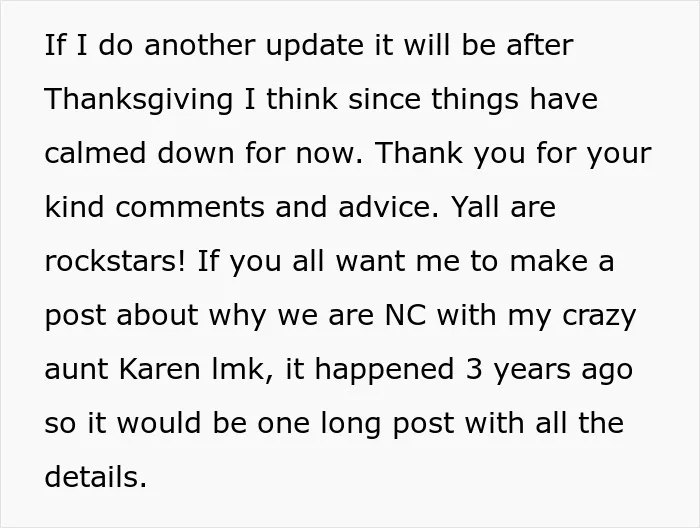Select the word "rockstars!" in the paragraph

(x=115, y=261)
